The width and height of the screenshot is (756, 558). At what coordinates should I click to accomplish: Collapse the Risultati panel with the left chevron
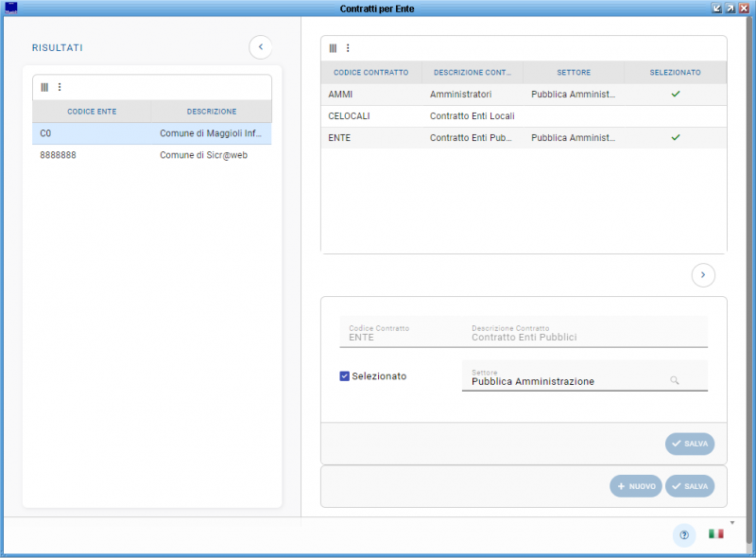(261, 46)
